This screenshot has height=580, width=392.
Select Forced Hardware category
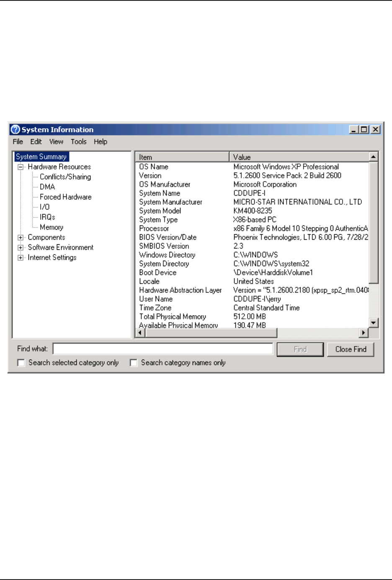[x=66, y=197]
